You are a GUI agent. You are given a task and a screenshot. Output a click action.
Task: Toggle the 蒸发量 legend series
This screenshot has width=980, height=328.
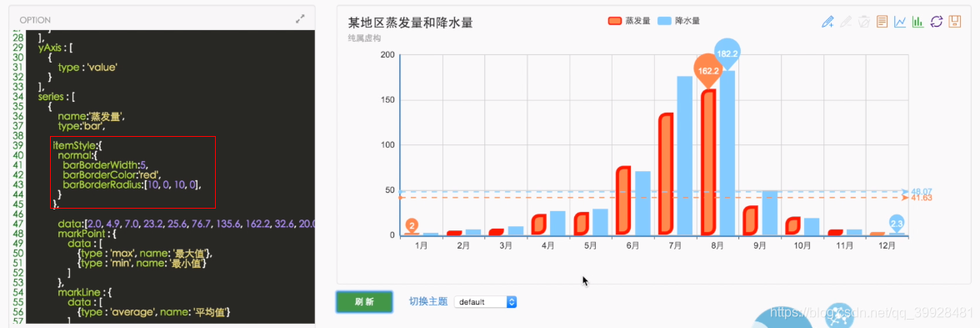click(x=629, y=22)
